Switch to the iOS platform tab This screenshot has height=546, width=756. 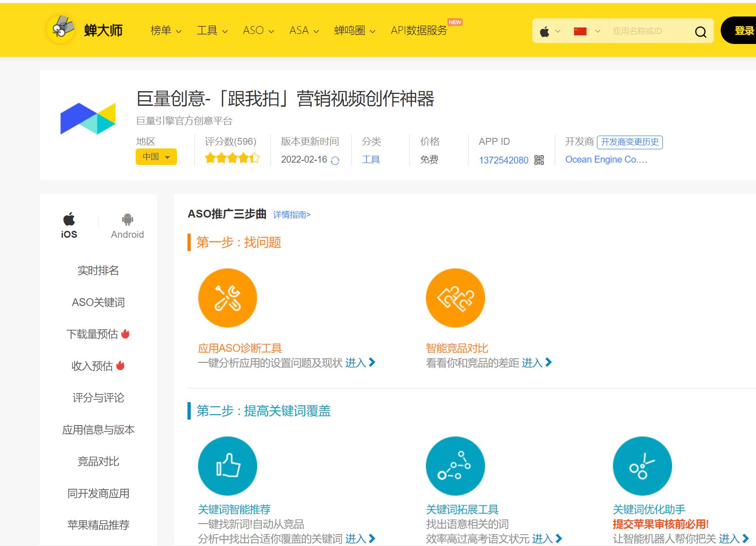[69, 225]
